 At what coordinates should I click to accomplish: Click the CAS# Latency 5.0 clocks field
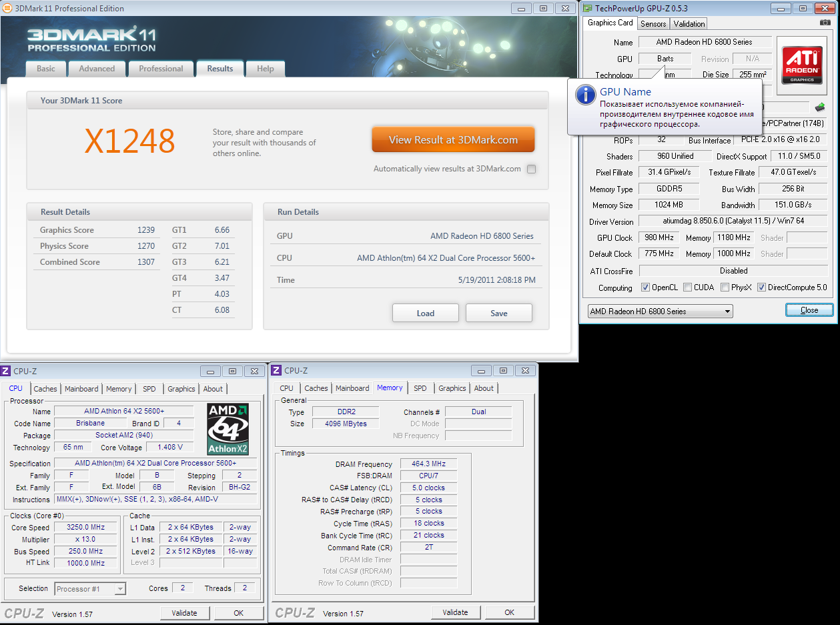coord(428,488)
